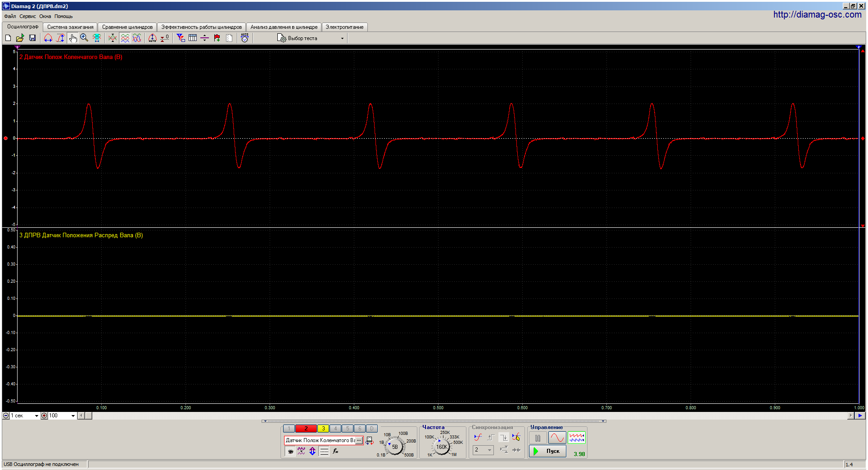Select the digital channel D button
The height and width of the screenshot is (470, 868).
click(x=372, y=429)
